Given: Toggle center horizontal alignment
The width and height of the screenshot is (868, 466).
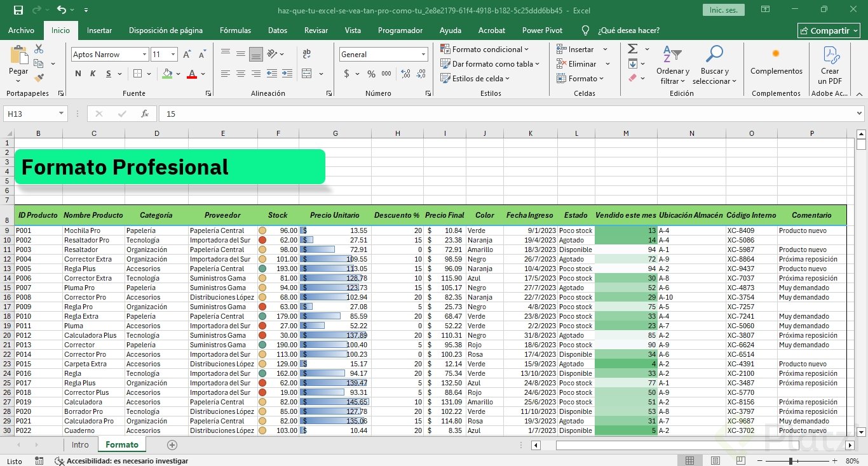Looking at the screenshot, I should pos(241,74).
